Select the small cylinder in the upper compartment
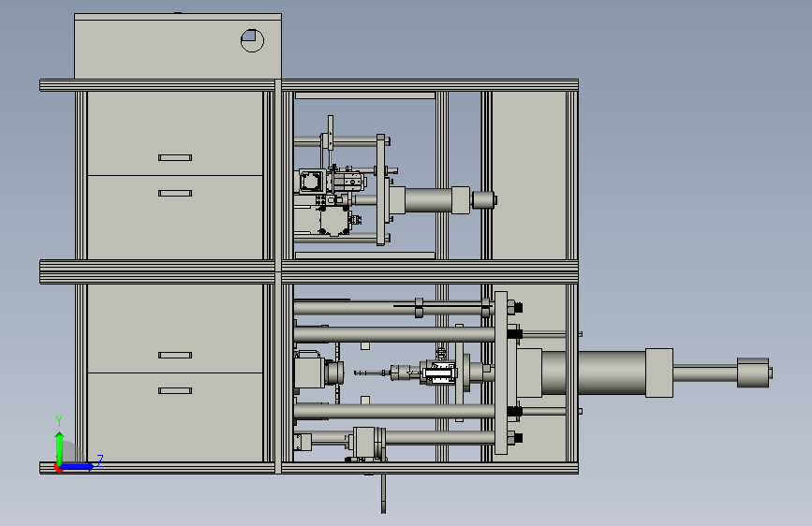Screen dimensions: 812x526 (x=429, y=200)
